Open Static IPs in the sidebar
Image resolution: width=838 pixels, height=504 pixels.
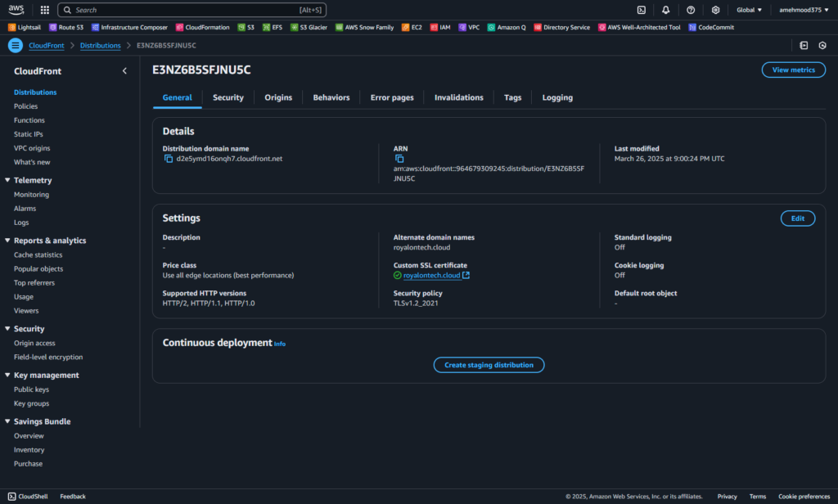pos(29,134)
